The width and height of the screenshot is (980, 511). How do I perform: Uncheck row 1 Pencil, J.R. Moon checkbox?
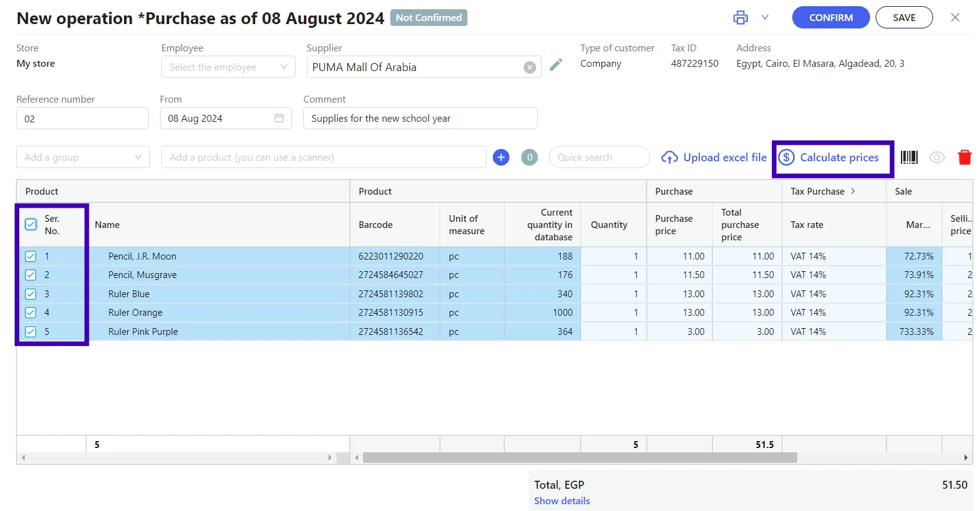click(31, 256)
